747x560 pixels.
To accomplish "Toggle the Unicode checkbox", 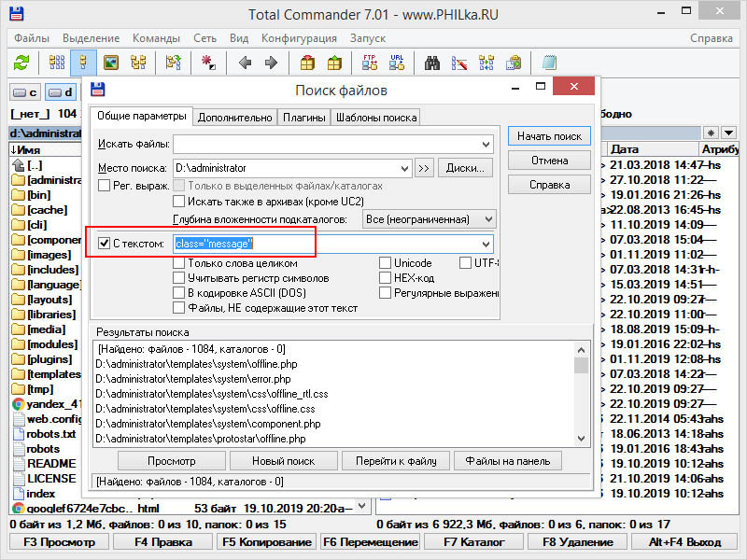I will pos(385,263).
